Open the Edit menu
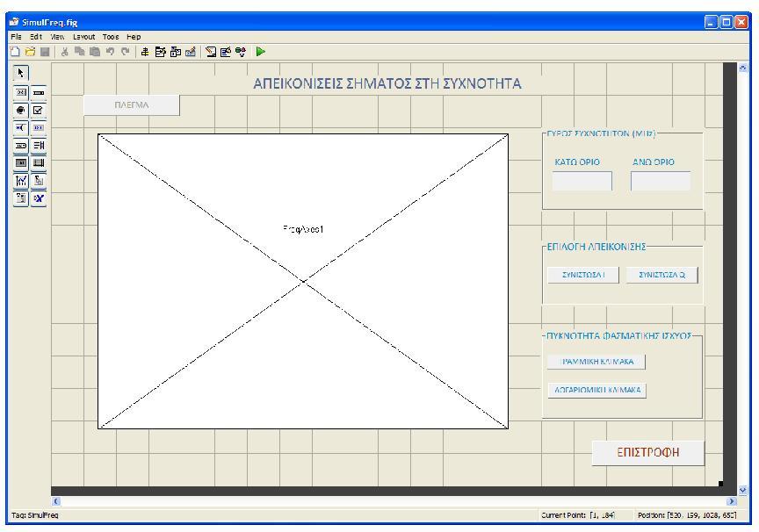 tap(36, 37)
